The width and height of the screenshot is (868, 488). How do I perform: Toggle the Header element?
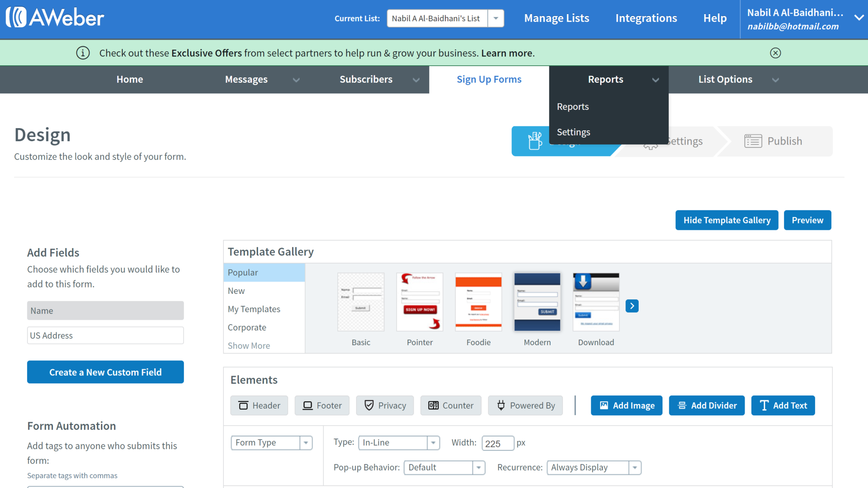click(x=259, y=405)
